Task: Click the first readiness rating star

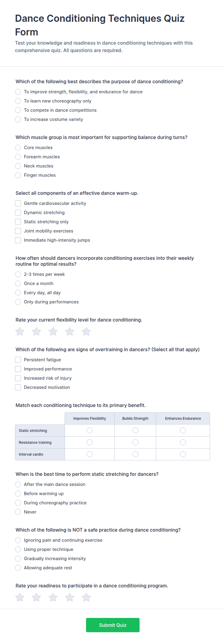Action: tap(20, 598)
